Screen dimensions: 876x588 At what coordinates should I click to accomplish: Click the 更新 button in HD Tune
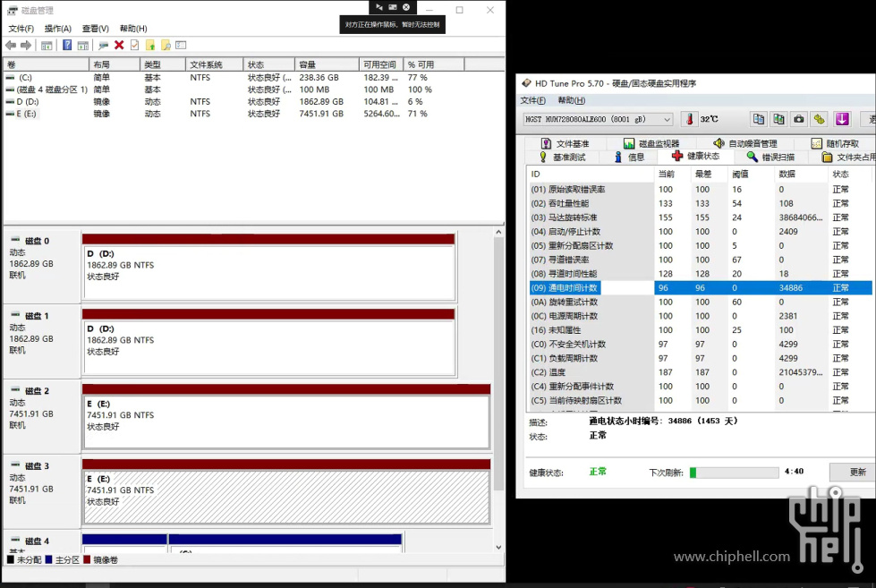point(853,472)
